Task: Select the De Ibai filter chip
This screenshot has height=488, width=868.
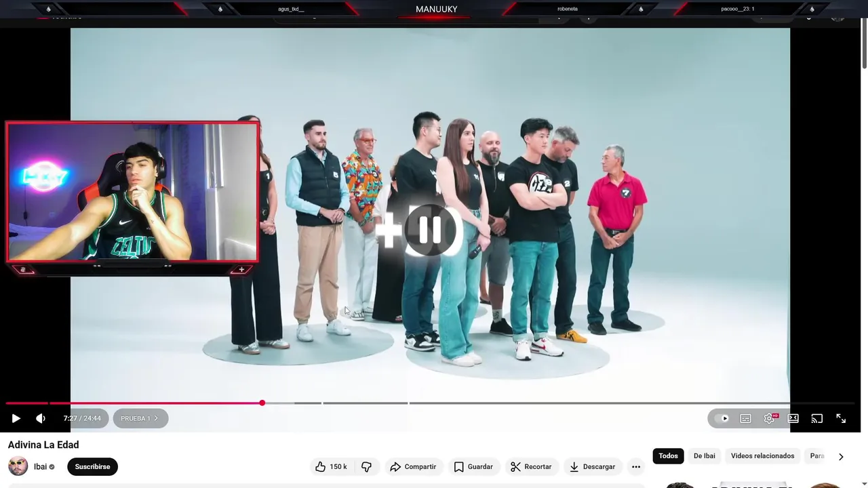Action: pyautogui.click(x=704, y=455)
